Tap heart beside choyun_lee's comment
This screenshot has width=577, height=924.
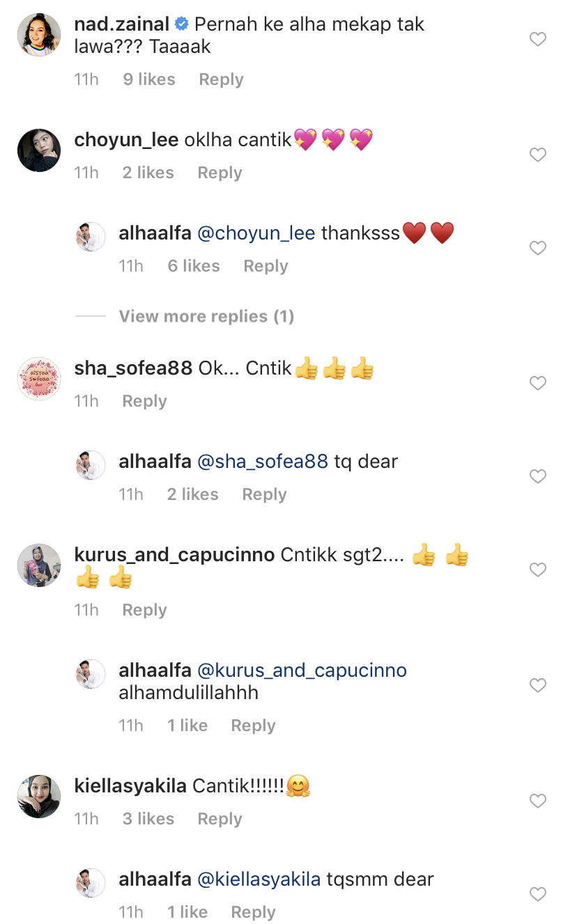click(537, 155)
